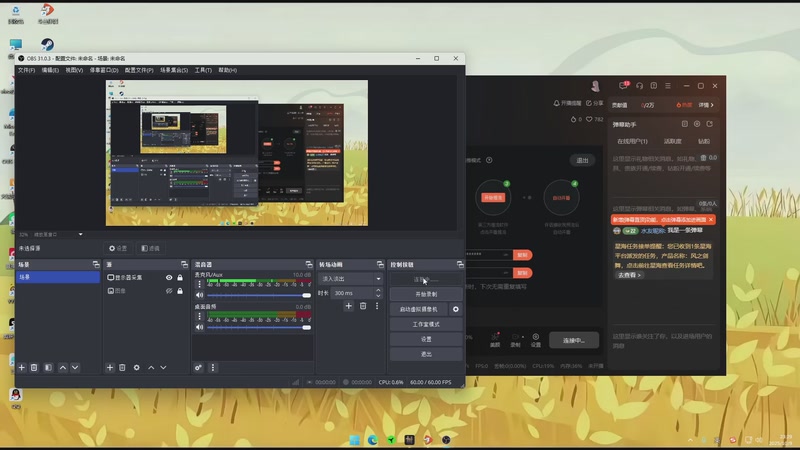Open 设置 in OBS controls dock
The height and width of the screenshot is (450, 800).
426,339
